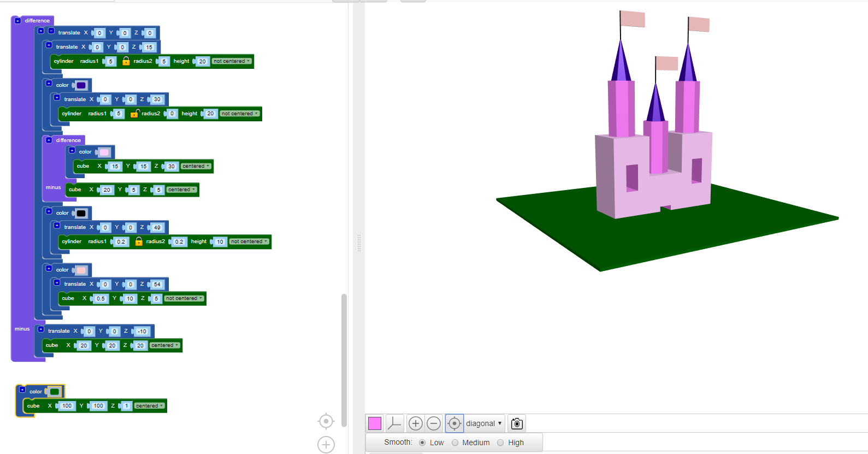Open the diagonal view dropdown

click(483, 423)
